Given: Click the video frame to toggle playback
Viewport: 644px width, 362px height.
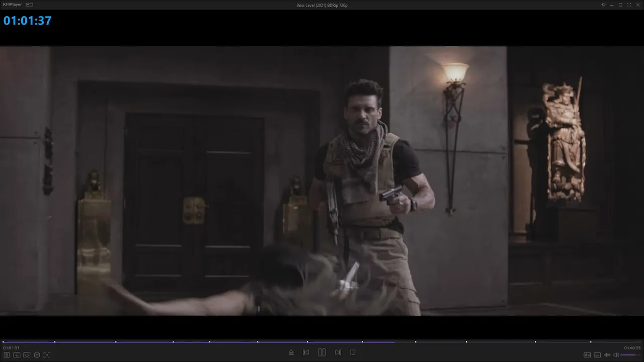Looking at the screenshot, I should point(322,181).
